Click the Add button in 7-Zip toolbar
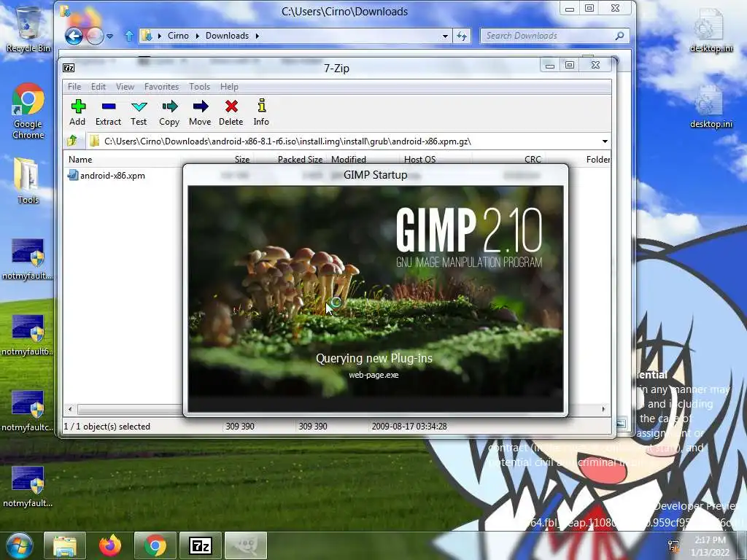747x560 pixels. click(77, 113)
